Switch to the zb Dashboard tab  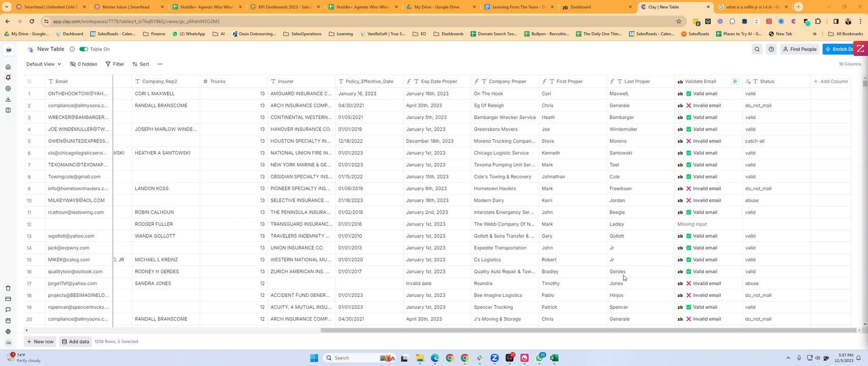(x=597, y=7)
